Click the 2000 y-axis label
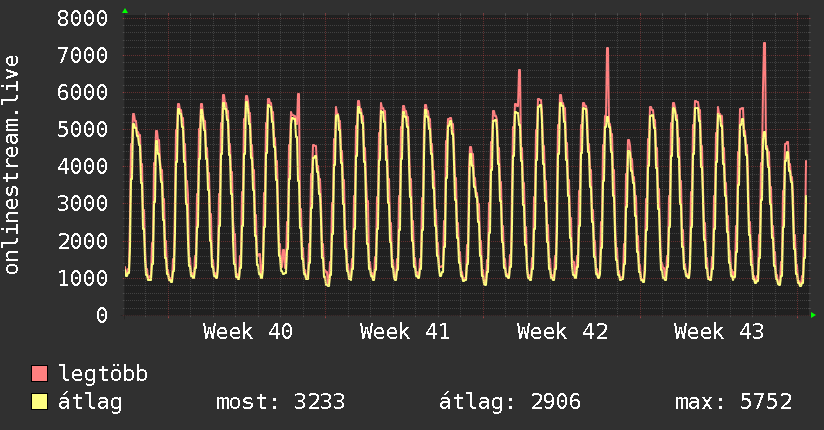Viewport: 824px width, 430px height. click(x=83, y=241)
